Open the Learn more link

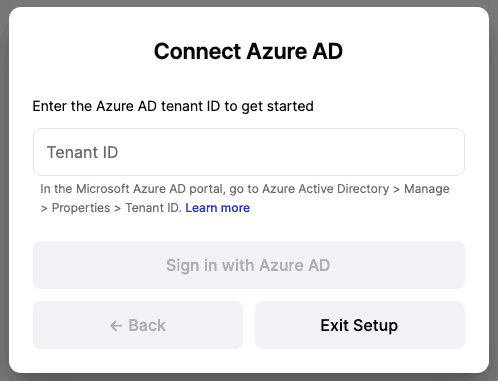[217, 208]
